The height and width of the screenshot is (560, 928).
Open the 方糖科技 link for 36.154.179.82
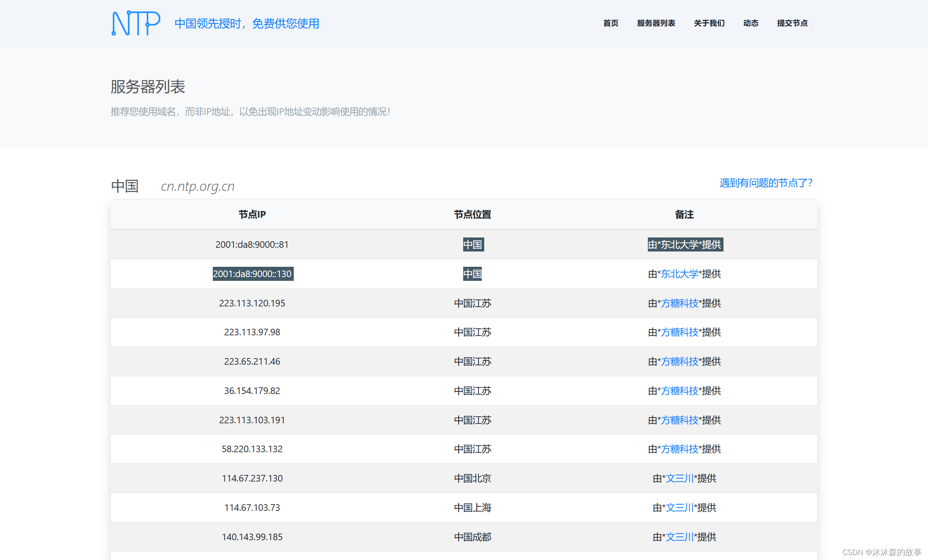[x=679, y=391]
